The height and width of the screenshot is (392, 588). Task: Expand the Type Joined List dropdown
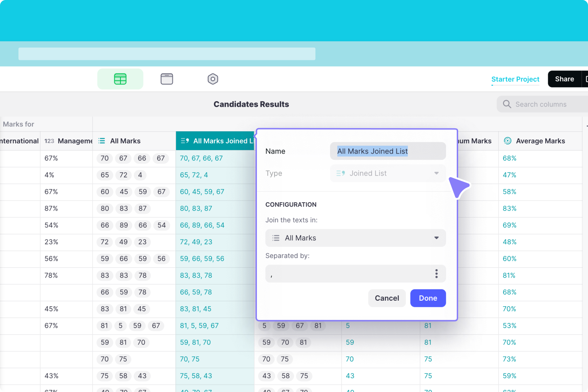click(x=388, y=173)
